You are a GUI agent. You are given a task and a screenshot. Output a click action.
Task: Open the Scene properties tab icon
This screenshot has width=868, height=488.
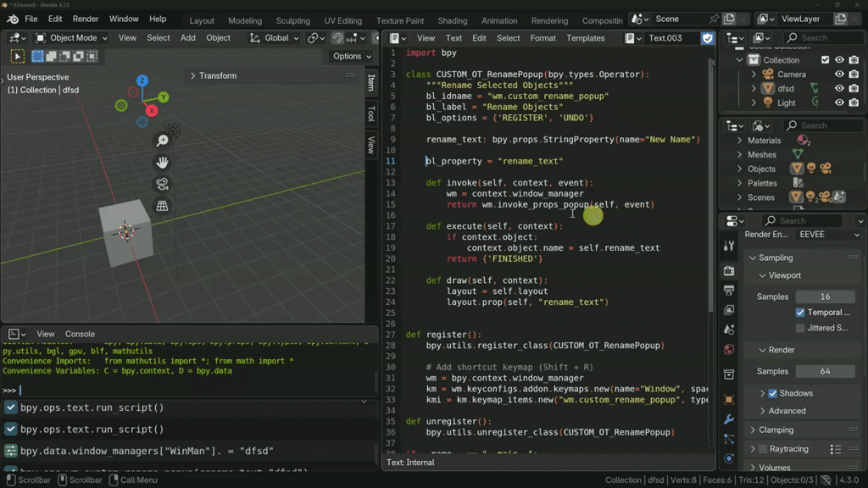(x=729, y=330)
